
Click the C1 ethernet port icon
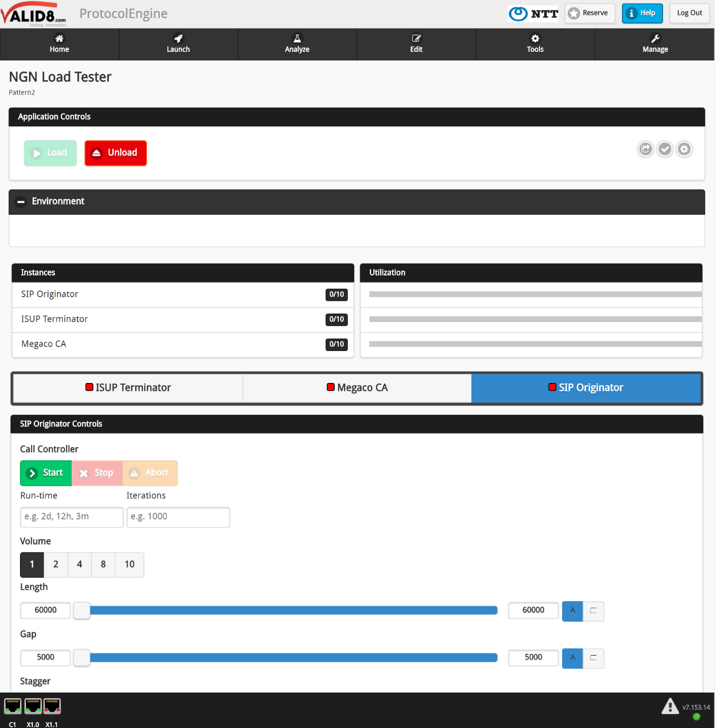pos(12,706)
